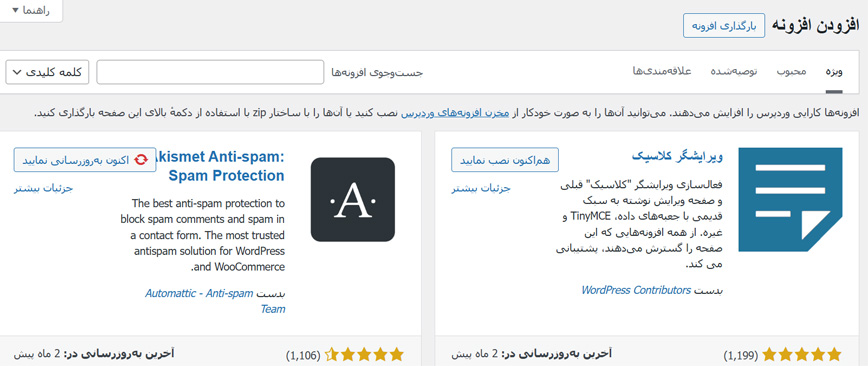Expand the کلمه کلیدی search type dropdown

pyautogui.click(x=47, y=73)
